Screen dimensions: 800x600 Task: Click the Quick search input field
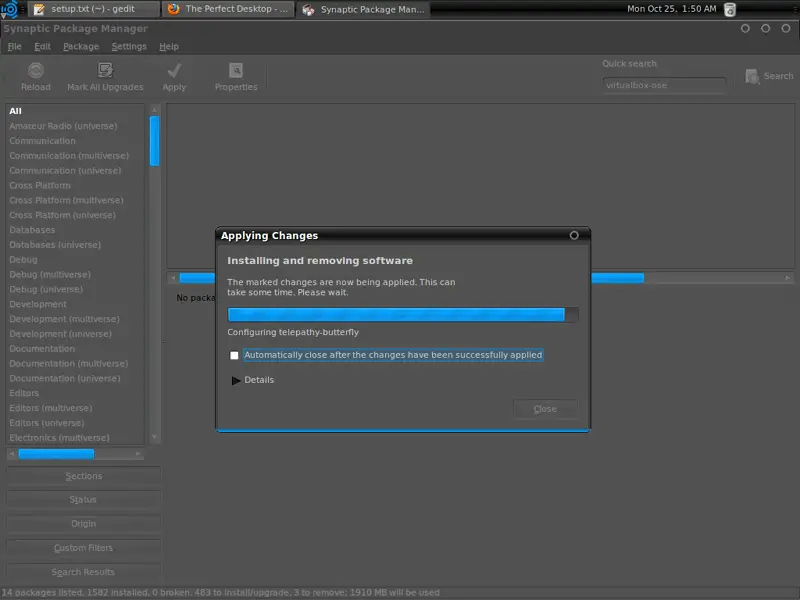pos(664,85)
